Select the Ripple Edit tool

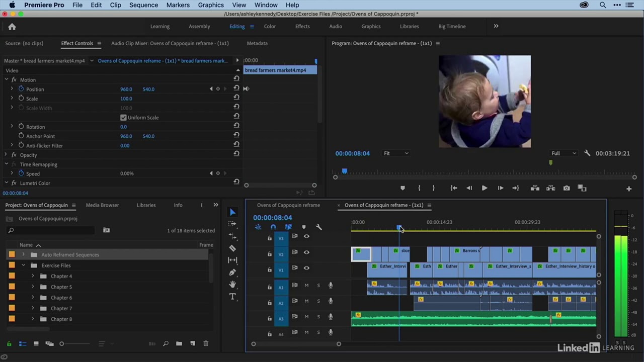(232, 236)
